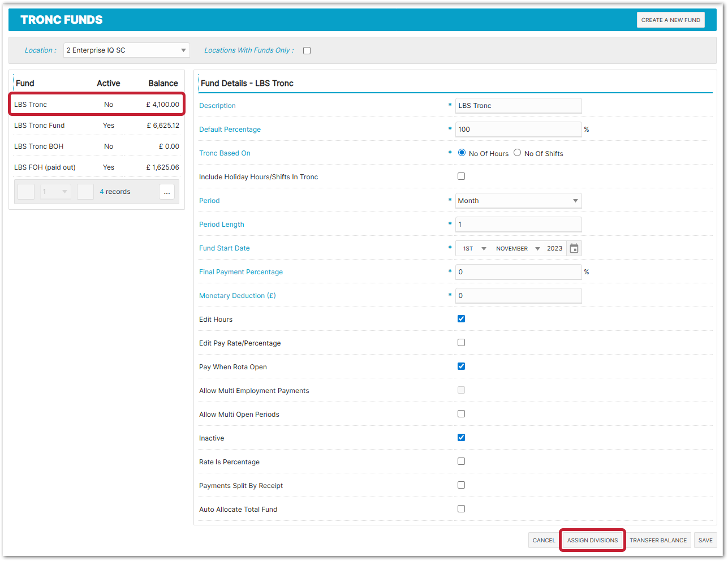This screenshot has height=561, width=728.
Task: Click into the Description text field
Action: click(518, 106)
